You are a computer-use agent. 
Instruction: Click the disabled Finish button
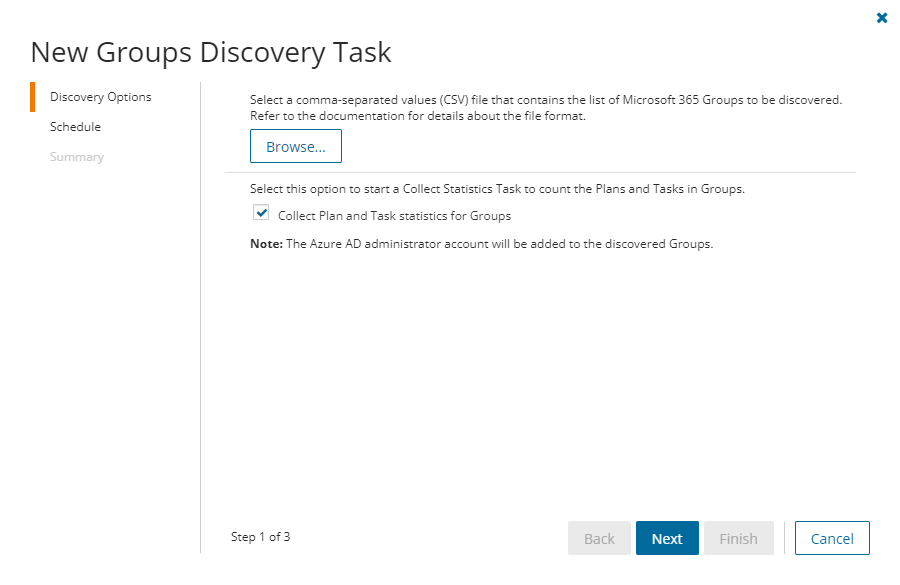738,538
